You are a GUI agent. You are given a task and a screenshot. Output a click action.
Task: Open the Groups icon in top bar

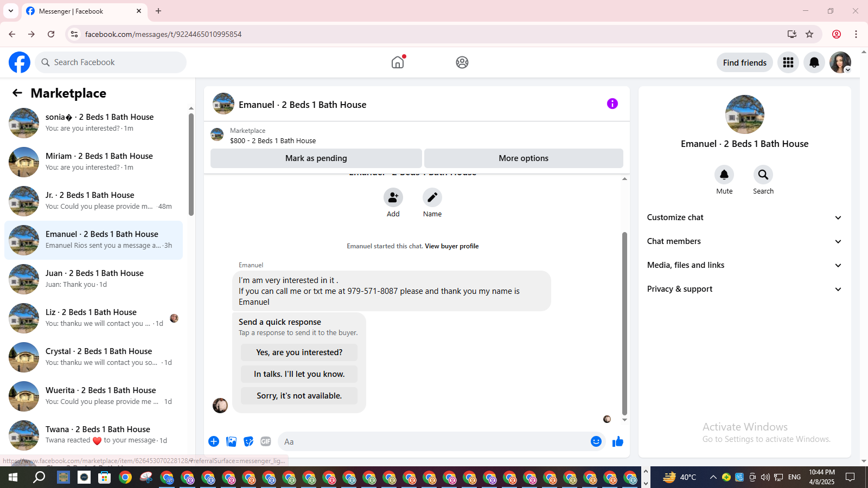pos(462,62)
